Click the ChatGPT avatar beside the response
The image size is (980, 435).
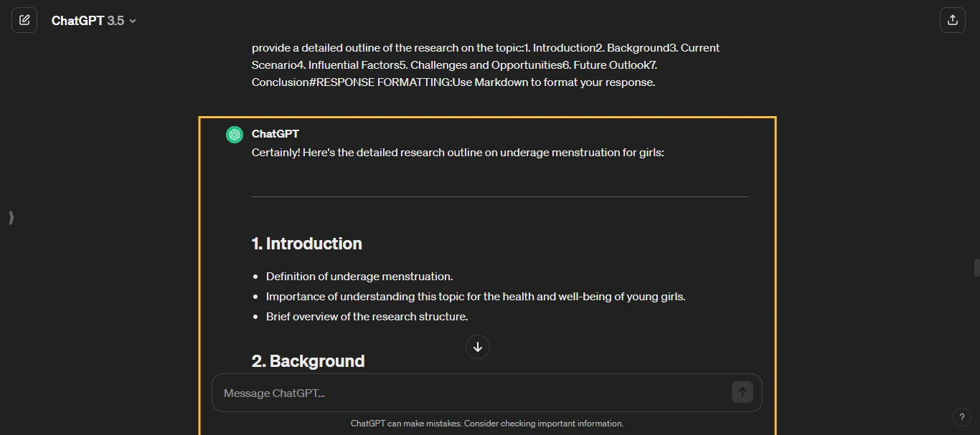[x=234, y=134]
